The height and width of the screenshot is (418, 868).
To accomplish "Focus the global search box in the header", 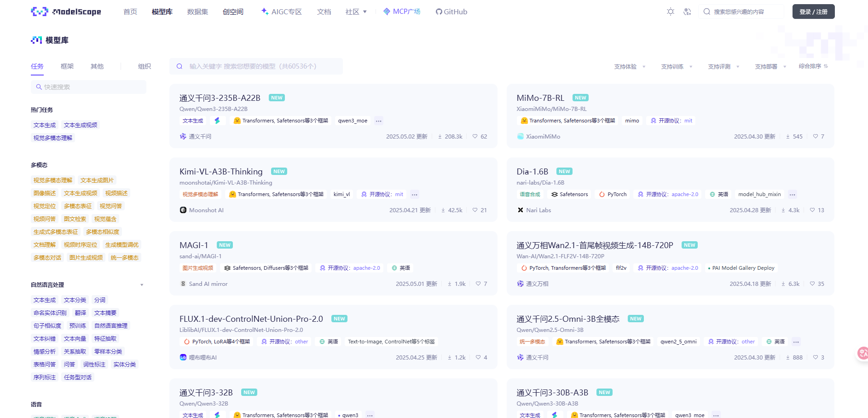I will click(x=741, y=12).
